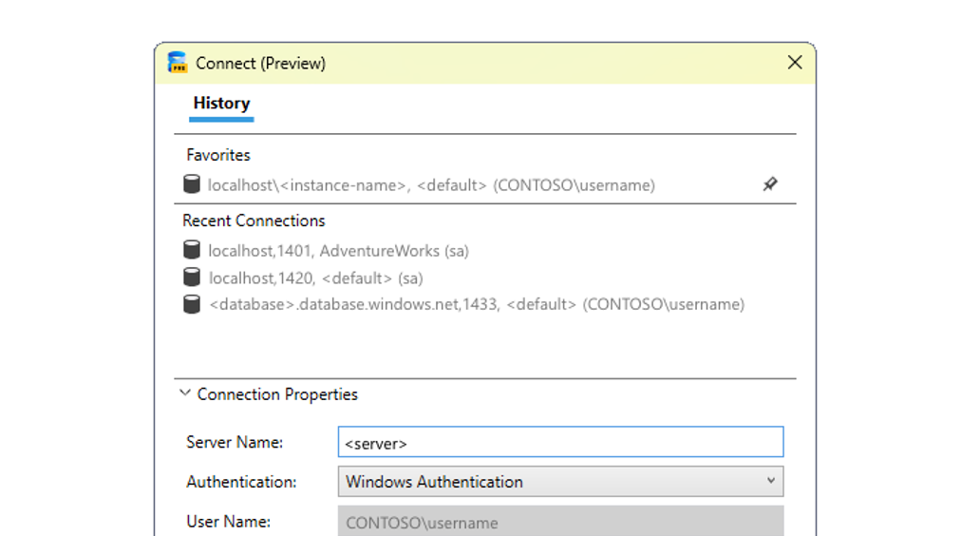Switch to the History tab
Viewport: 980px width, 536px height.
click(x=221, y=104)
